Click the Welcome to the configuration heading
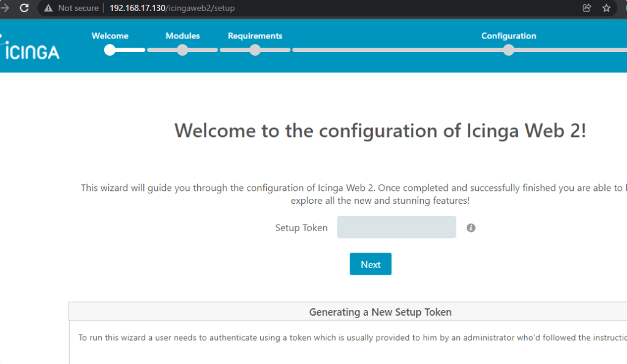Viewport: 627px width, 364px height. click(380, 131)
